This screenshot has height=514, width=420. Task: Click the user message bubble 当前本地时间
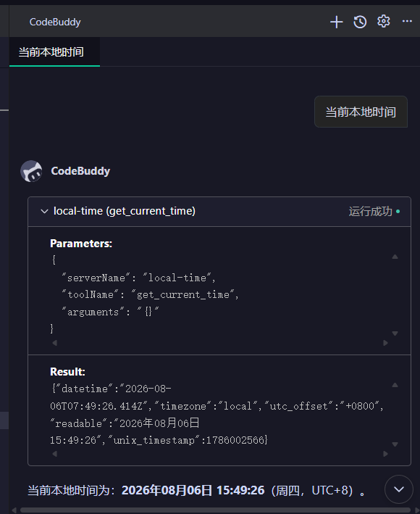(361, 112)
